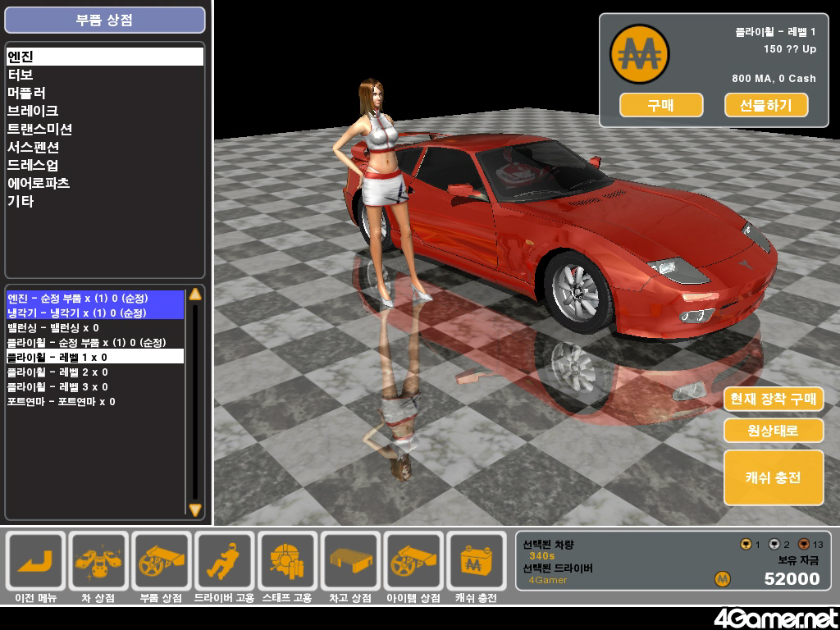This screenshot has height=630, width=840.
Task: Select the 부품 상점 parts shop icon
Action: 162,560
